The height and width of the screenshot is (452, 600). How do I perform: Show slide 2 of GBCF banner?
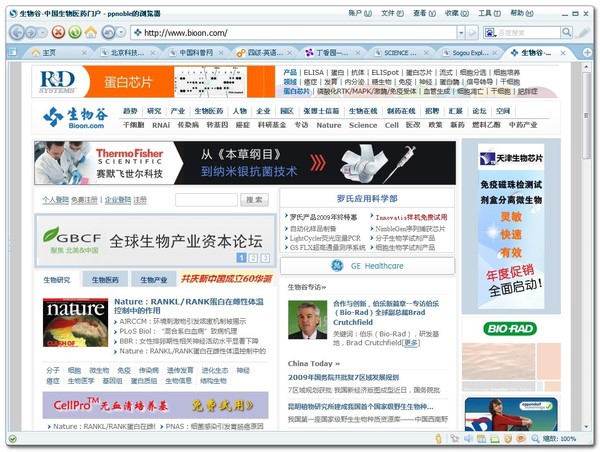pos(253,258)
